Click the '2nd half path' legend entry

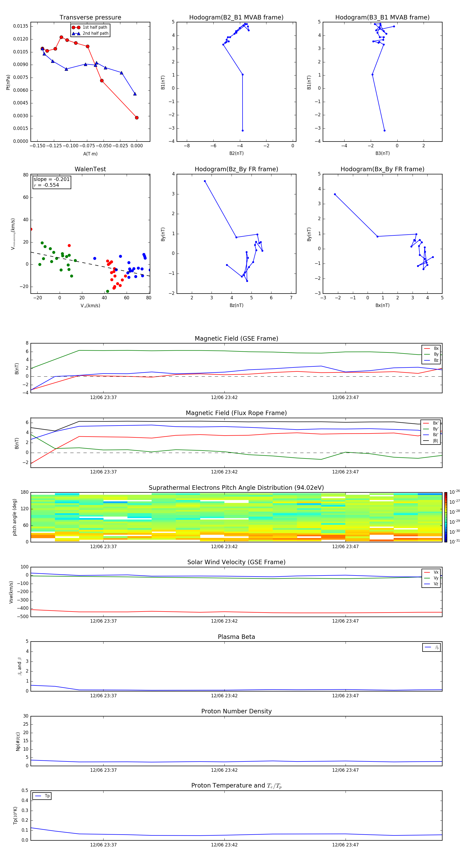tap(90, 33)
